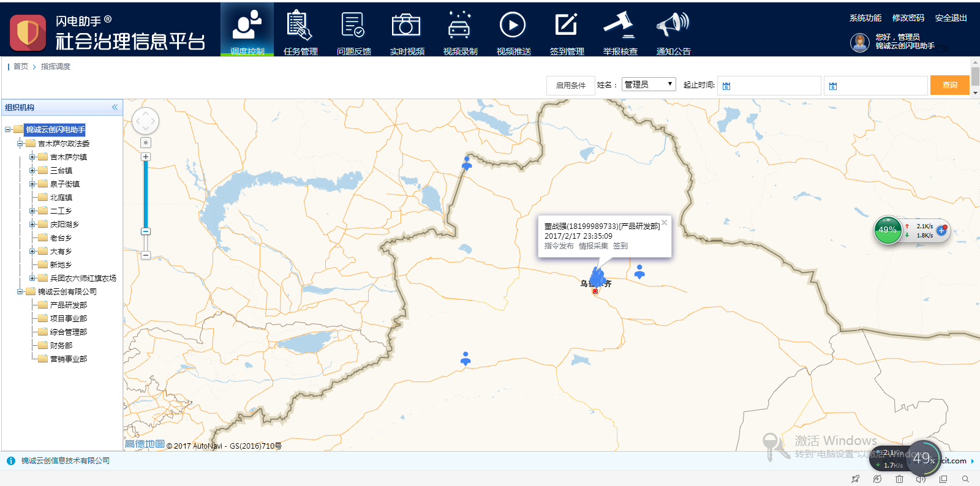980x486 pixels.
Task: Open the 姓名 dropdown showing 管理员
Action: click(x=649, y=84)
